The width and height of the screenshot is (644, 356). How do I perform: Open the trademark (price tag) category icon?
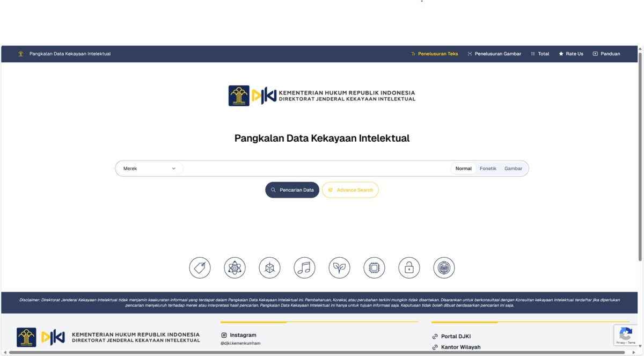tap(200, 267)
